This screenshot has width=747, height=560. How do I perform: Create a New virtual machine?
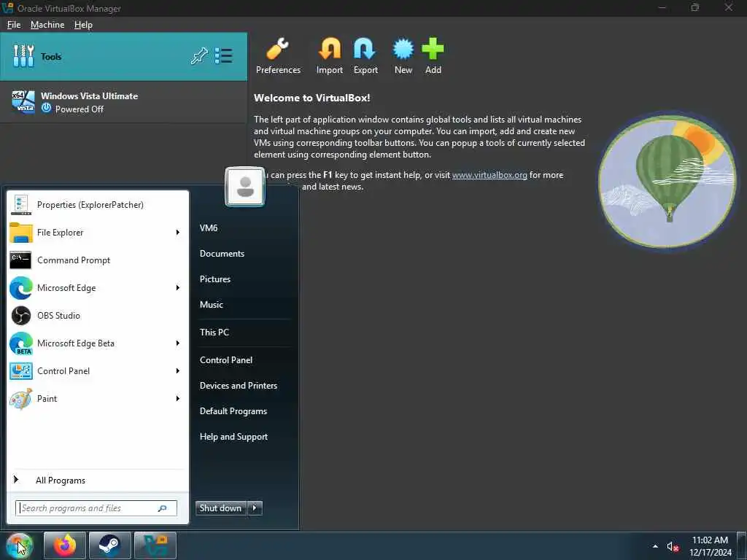tap(403, 49)
